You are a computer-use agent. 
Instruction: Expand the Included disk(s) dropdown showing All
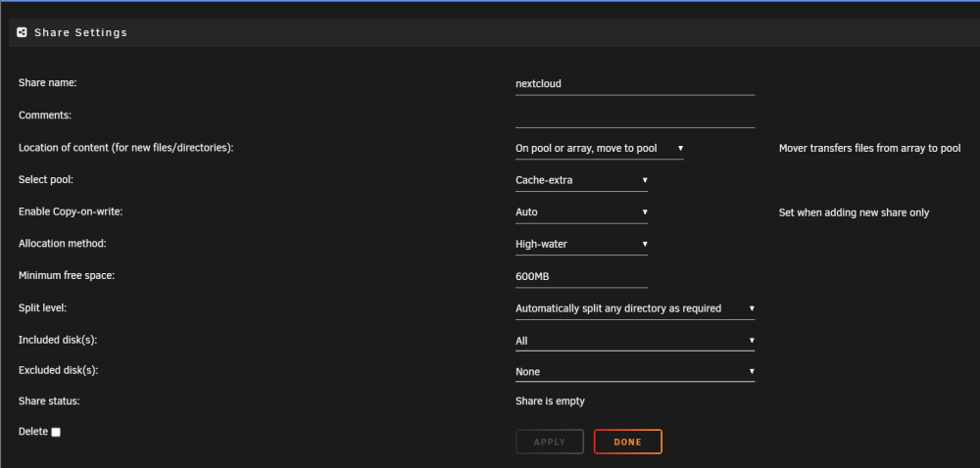coord(635,341)
